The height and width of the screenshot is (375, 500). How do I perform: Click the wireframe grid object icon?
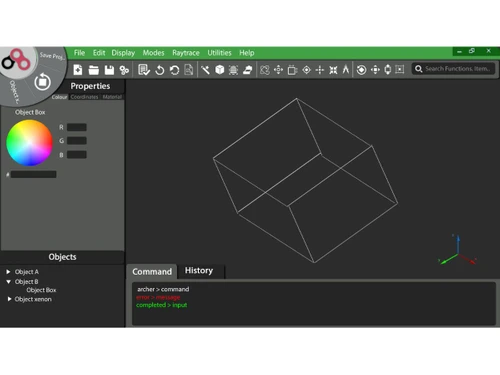[x=233, y=70]
